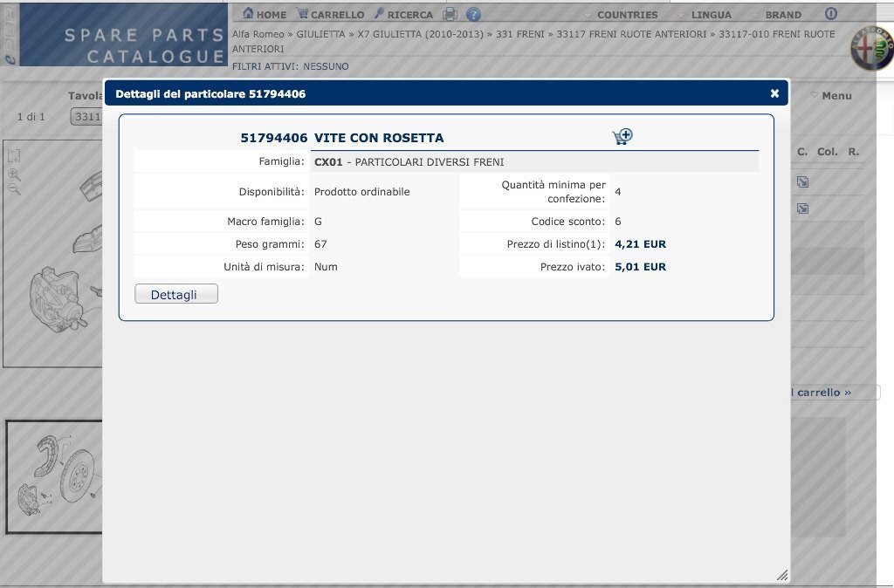Open X7 GIULIETTA (2010-2013) breadcrumb
This screenshot has width=894, height=588.
(420, 34)
